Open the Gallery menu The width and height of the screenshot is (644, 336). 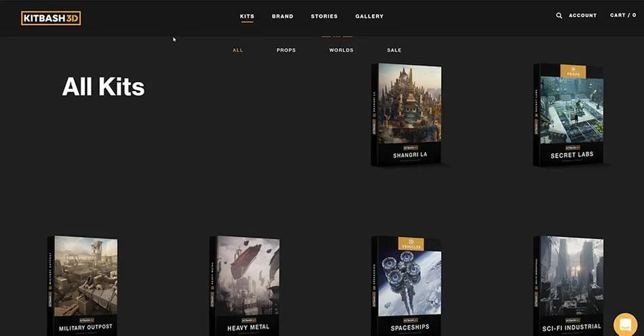pos(369,16)
